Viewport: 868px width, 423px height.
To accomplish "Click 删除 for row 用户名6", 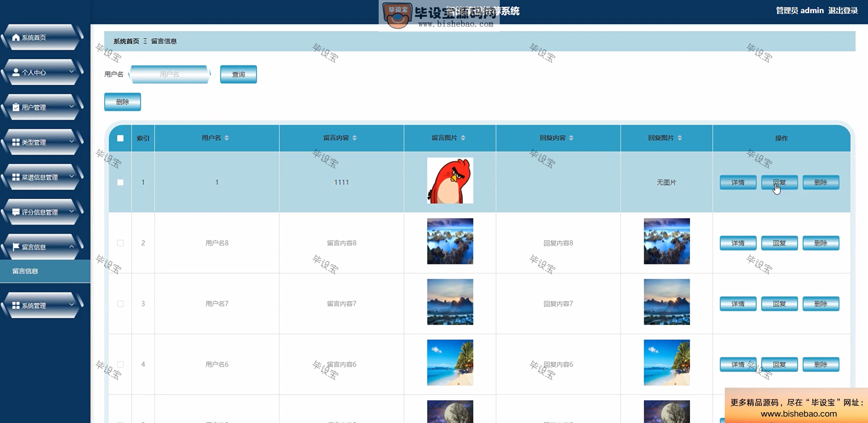I will pos(821,364).
